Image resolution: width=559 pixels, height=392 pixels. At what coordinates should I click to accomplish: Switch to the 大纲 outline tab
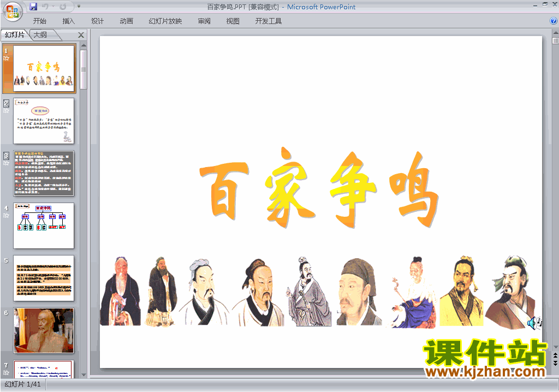click(40, 34)
